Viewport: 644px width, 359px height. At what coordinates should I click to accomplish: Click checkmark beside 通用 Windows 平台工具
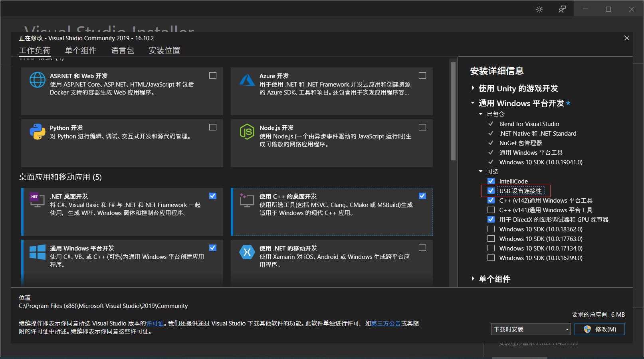(x=491, y=152)
